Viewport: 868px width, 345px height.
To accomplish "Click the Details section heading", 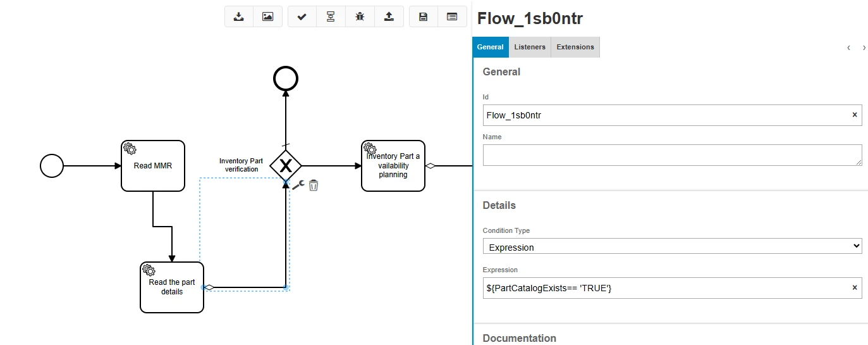I will point(499,205).
